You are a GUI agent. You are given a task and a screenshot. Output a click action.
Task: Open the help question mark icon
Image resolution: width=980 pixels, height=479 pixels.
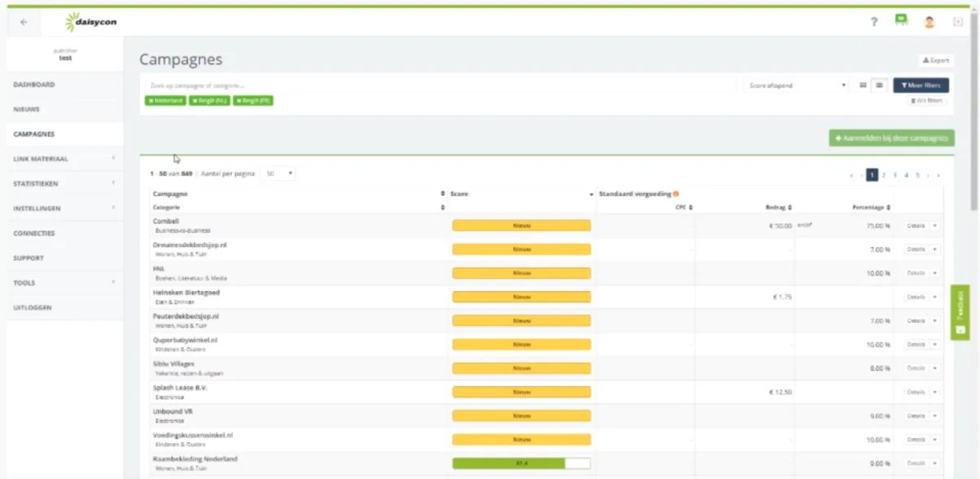[874, 22]
